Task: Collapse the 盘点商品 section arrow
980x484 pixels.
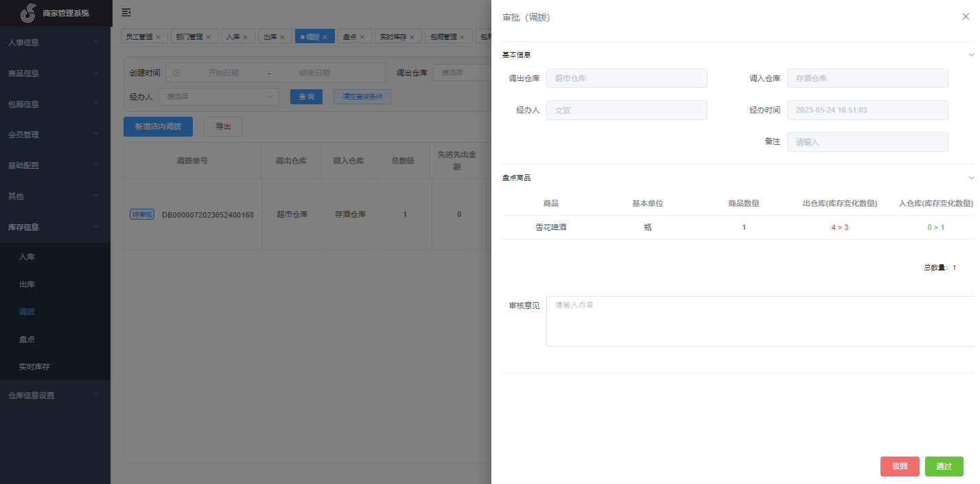Action: pos(970,178)
